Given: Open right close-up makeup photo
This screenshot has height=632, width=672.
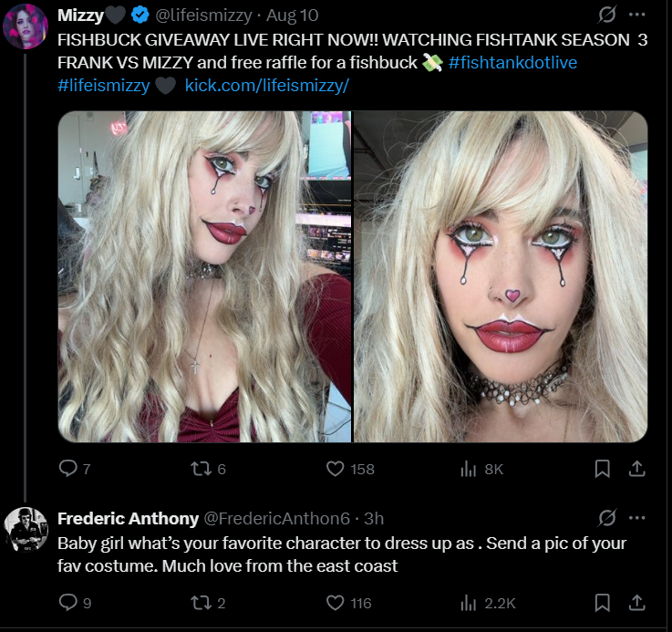Looking at the screenshot, I should pyautogui.click(x=501, y=276).
